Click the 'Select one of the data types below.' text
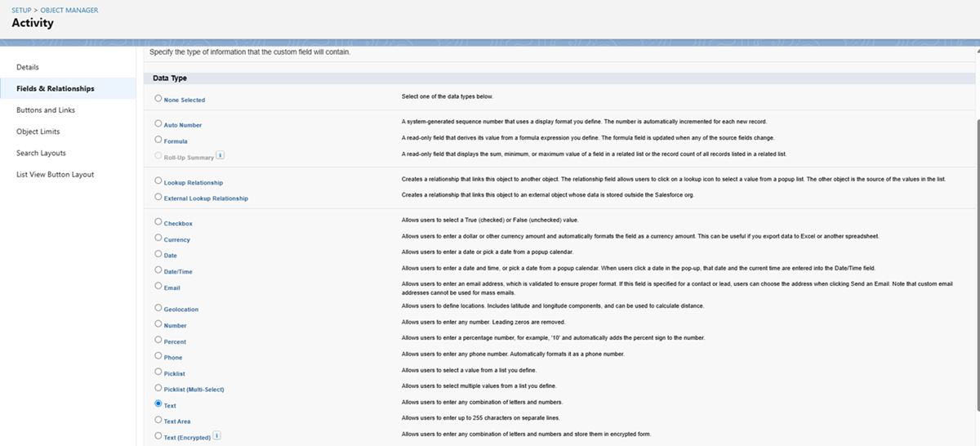The image size is (980, 446). click(447, 96)
